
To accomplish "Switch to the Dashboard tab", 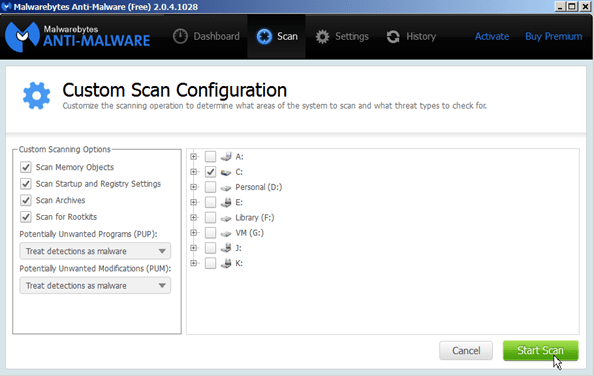I will (206, 36).
